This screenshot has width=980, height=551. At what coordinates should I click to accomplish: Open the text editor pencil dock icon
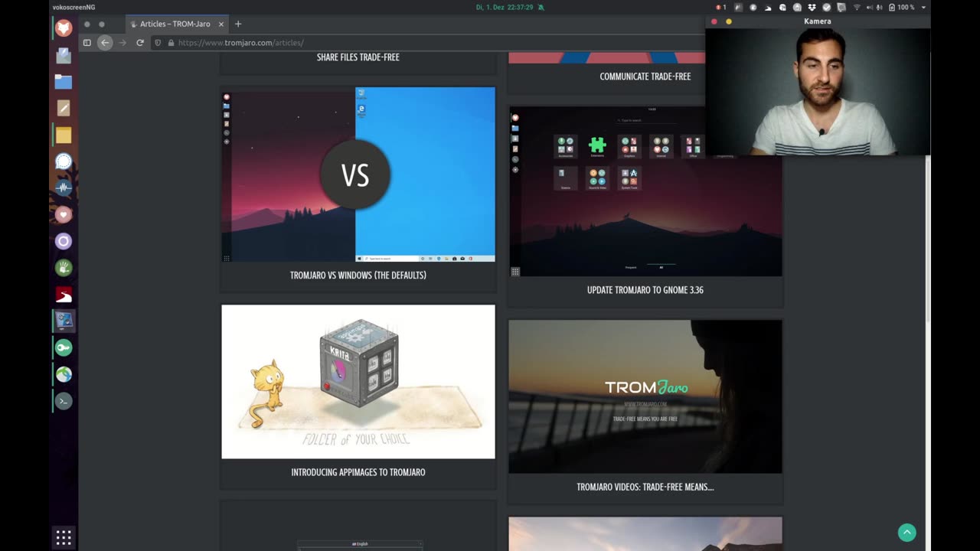pyautogui.click(x=64, y=108)
